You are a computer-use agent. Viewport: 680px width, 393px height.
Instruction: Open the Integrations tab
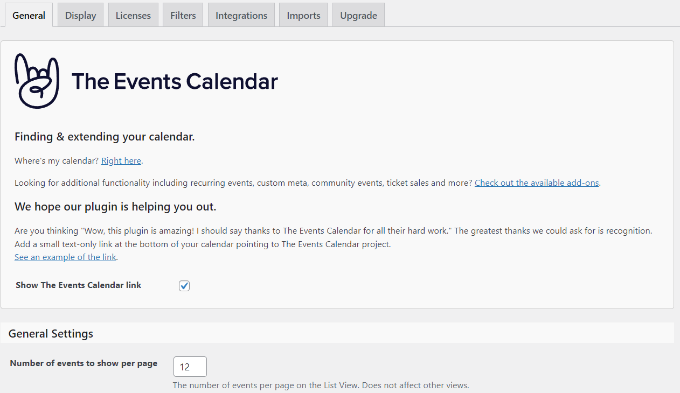[241, 15]
